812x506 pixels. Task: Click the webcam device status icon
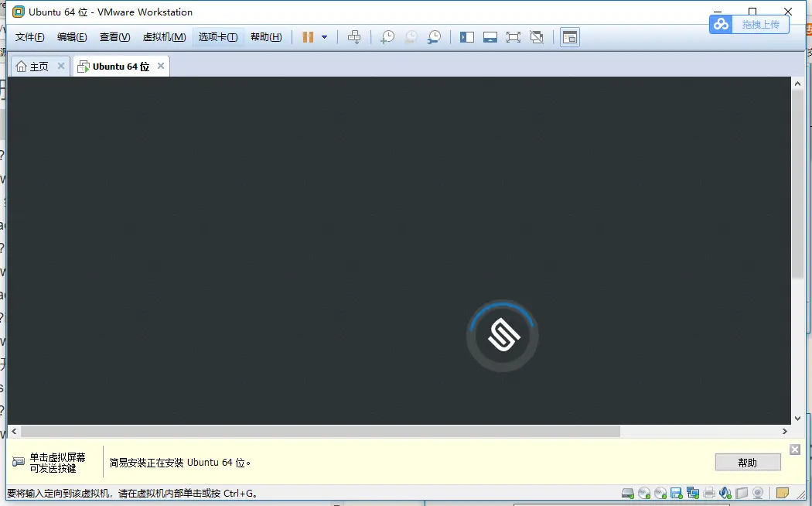click(758, 493)
